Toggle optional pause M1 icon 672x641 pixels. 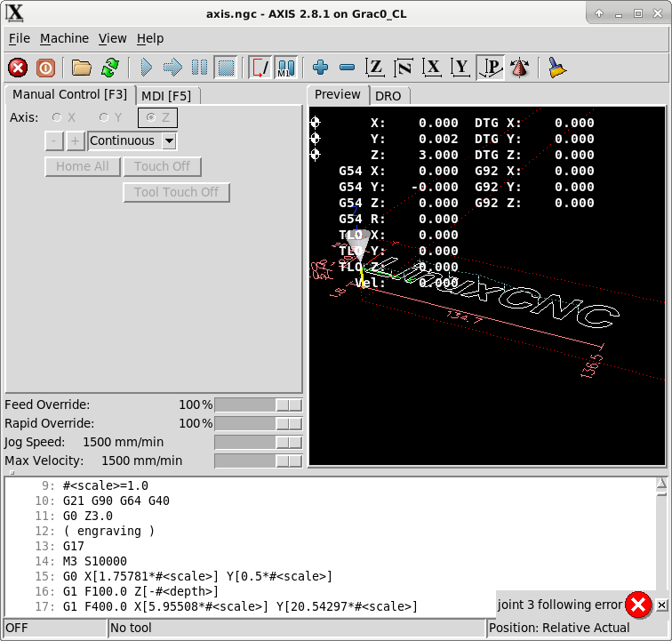pos(286,68)
